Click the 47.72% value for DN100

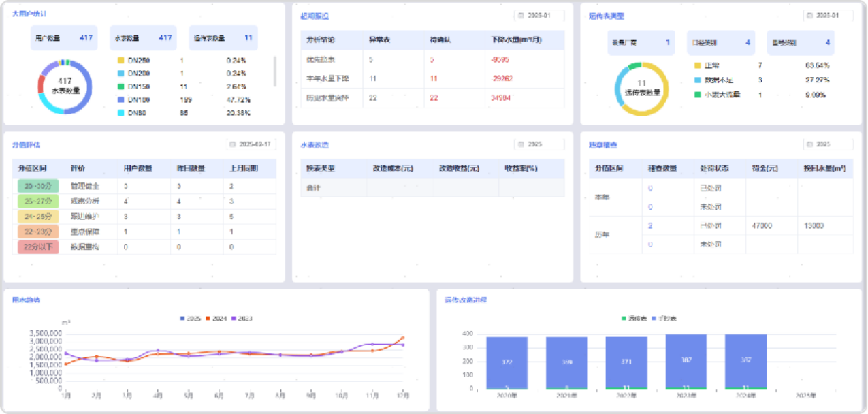[x=238, y=100]
